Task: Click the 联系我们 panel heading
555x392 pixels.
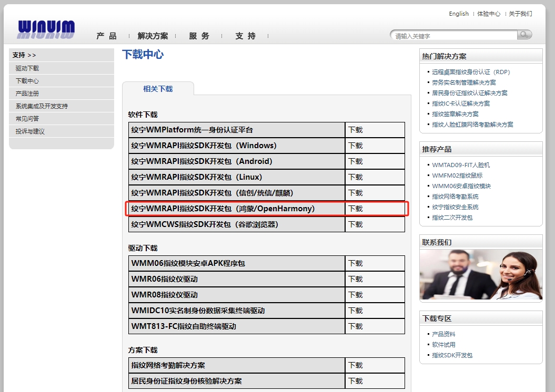Action: pos(437,242)
